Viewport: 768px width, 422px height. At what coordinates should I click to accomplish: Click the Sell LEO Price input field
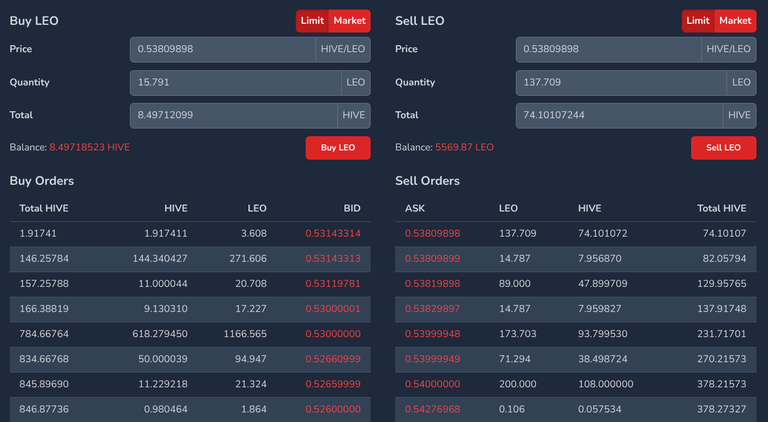click(x=609, y=49)
